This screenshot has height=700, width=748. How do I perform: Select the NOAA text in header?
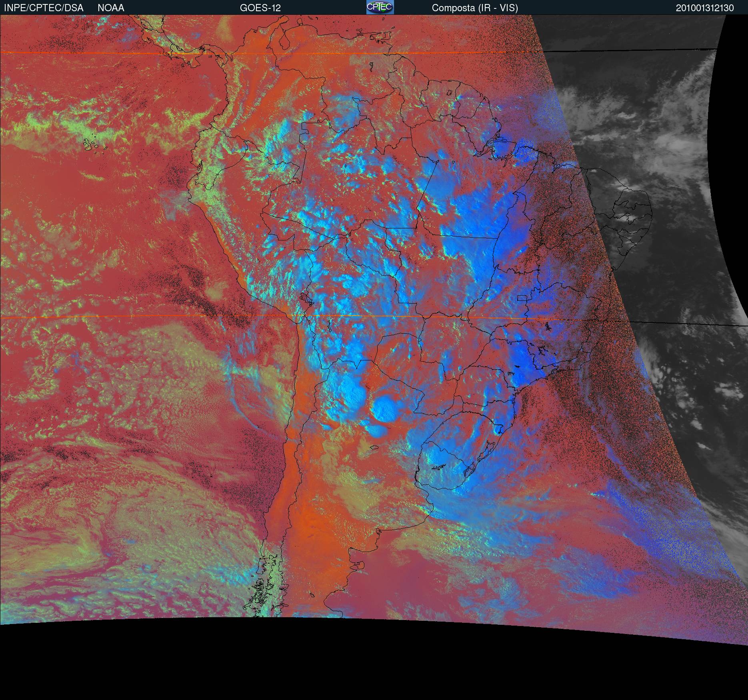(111, 8)
